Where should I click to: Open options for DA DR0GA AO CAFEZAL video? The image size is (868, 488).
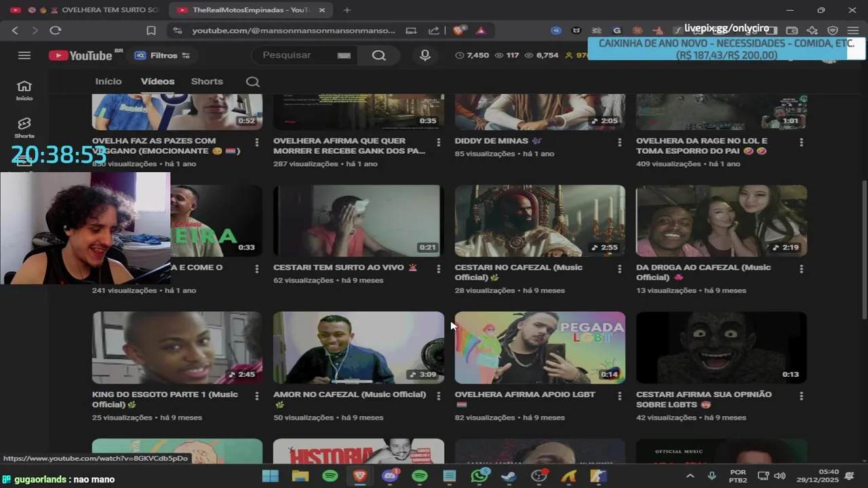pyautogui.click(x=802, y=269)
